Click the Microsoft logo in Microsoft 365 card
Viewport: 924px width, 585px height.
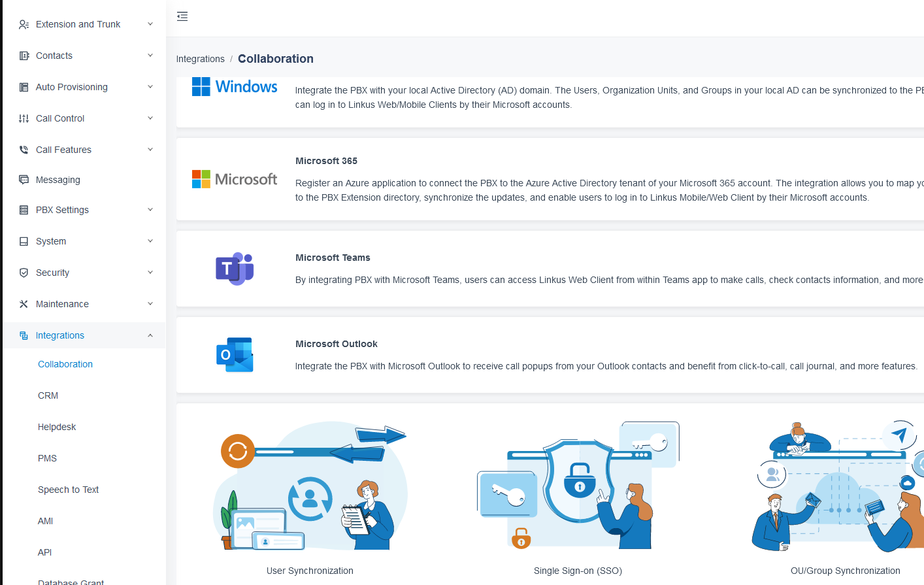tap(235, 179)
